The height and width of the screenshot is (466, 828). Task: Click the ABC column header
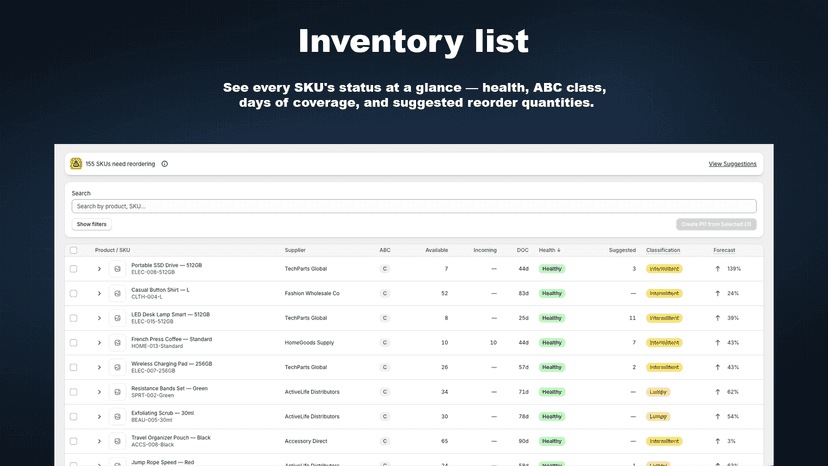pyautogui.click(x=384, y=250)
